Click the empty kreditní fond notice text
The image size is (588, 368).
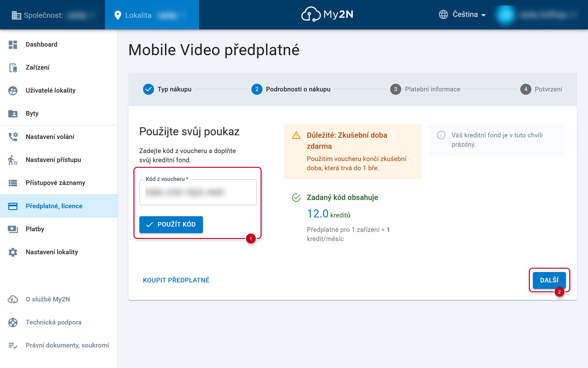(x=497, y=140)
